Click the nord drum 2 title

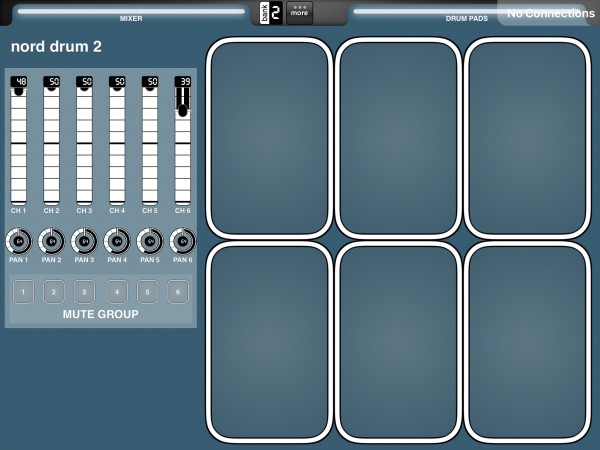56,47
